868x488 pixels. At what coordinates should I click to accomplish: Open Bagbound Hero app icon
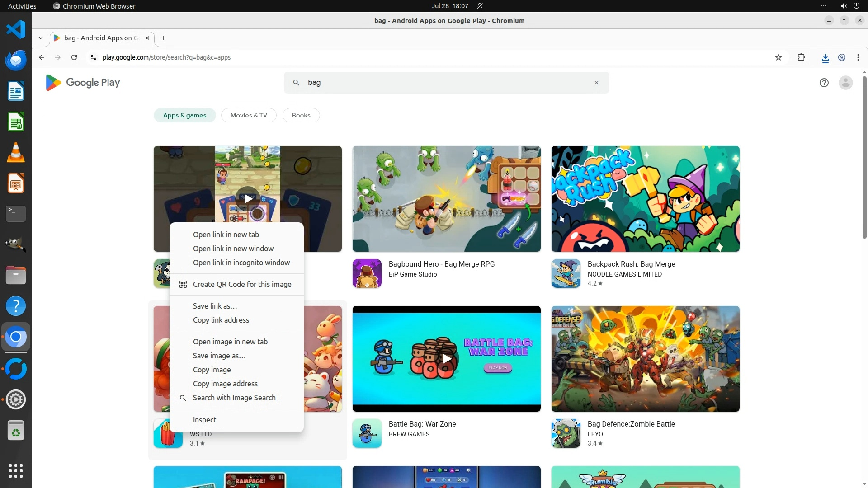[367, 273]
